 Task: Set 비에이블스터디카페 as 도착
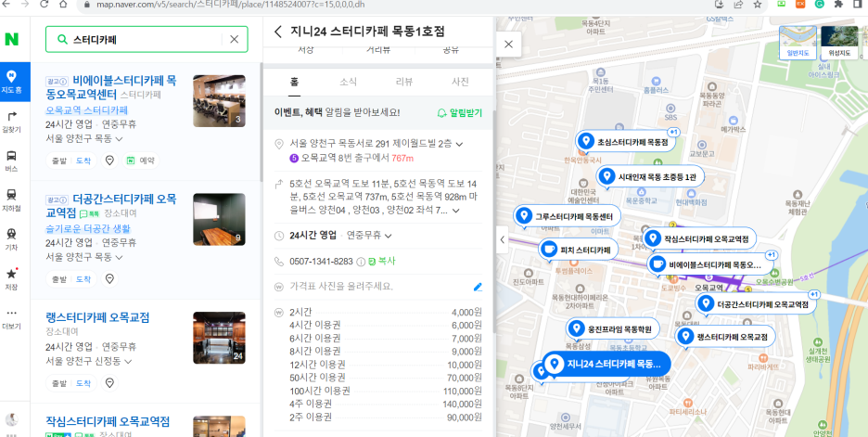click(x=83, y=161)
